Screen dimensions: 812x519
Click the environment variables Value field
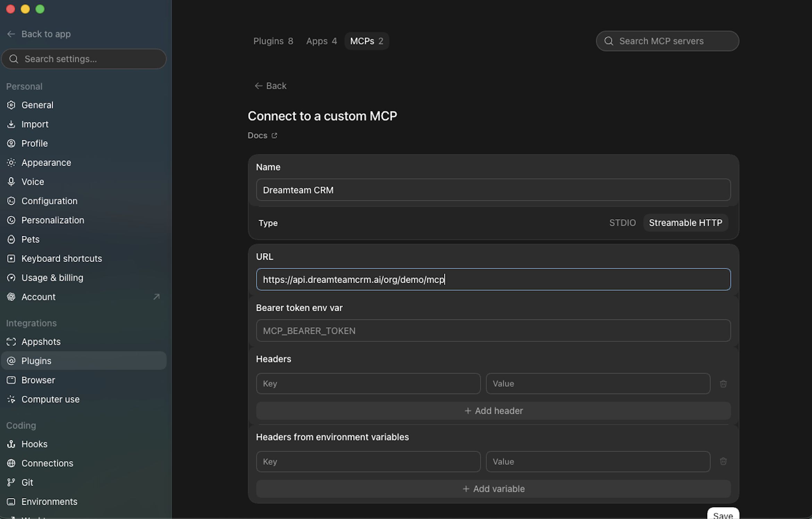pyautogui.click(x=598, y=461)
